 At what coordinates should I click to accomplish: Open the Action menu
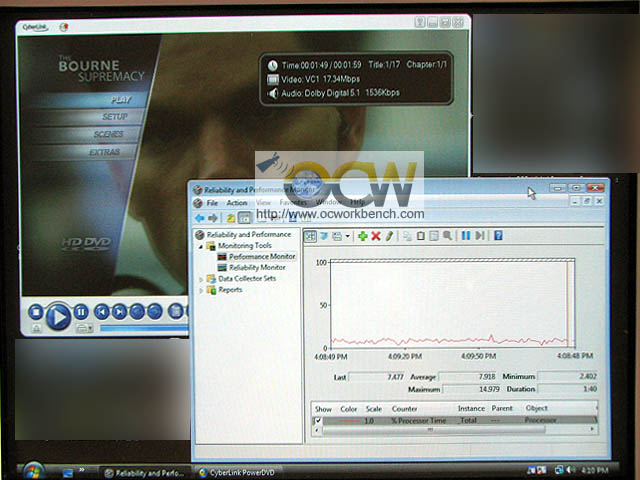[237, 203]
